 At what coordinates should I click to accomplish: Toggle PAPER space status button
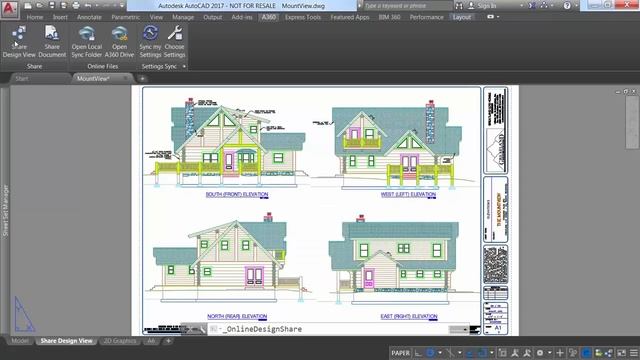400,353
